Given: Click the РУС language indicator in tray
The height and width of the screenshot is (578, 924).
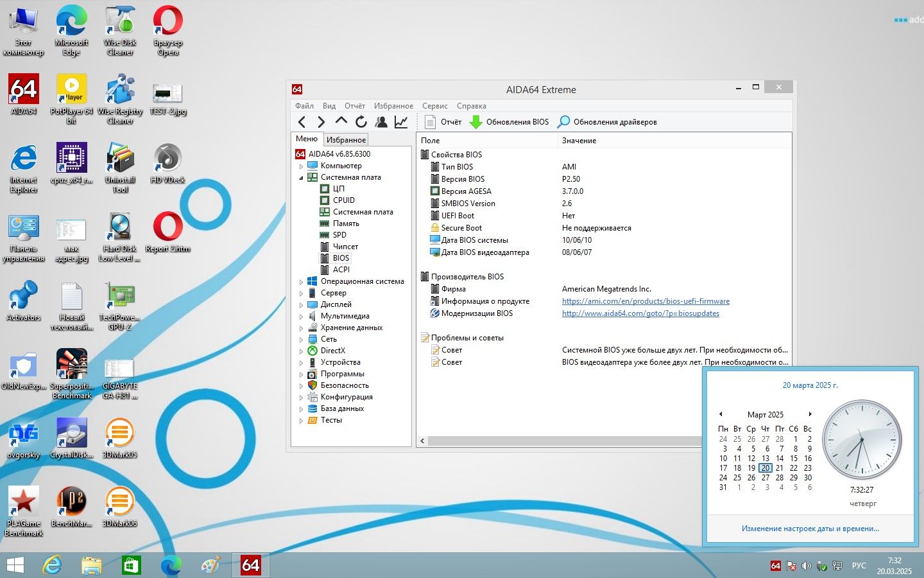Looking at the screenshot, I should click(859, 566).
